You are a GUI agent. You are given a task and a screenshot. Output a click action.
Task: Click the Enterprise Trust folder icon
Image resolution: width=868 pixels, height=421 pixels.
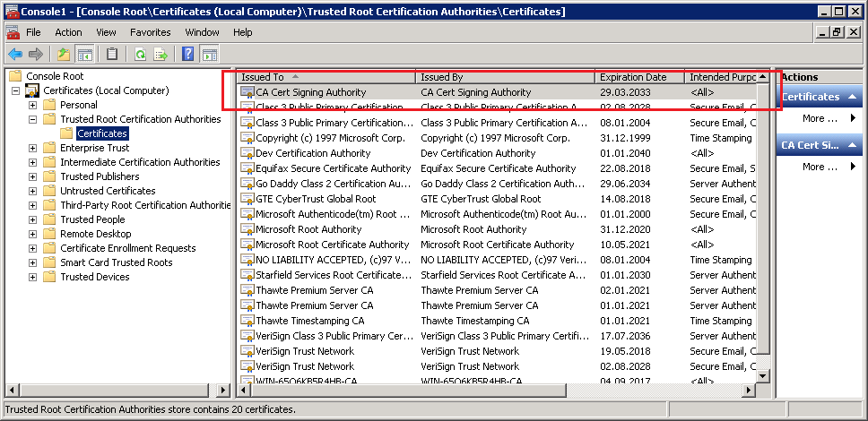click(x=50, y=148)
